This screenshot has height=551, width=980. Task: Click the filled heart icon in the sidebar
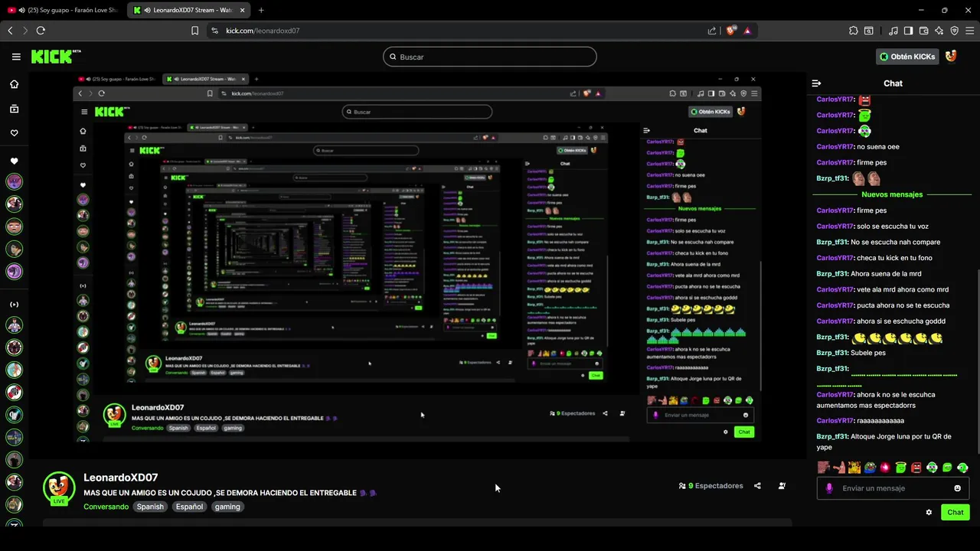click(14, 161)
